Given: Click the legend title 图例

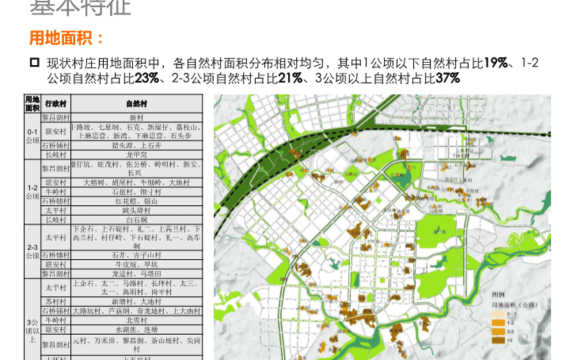Looking at the screenshot, I should [498, 295].
